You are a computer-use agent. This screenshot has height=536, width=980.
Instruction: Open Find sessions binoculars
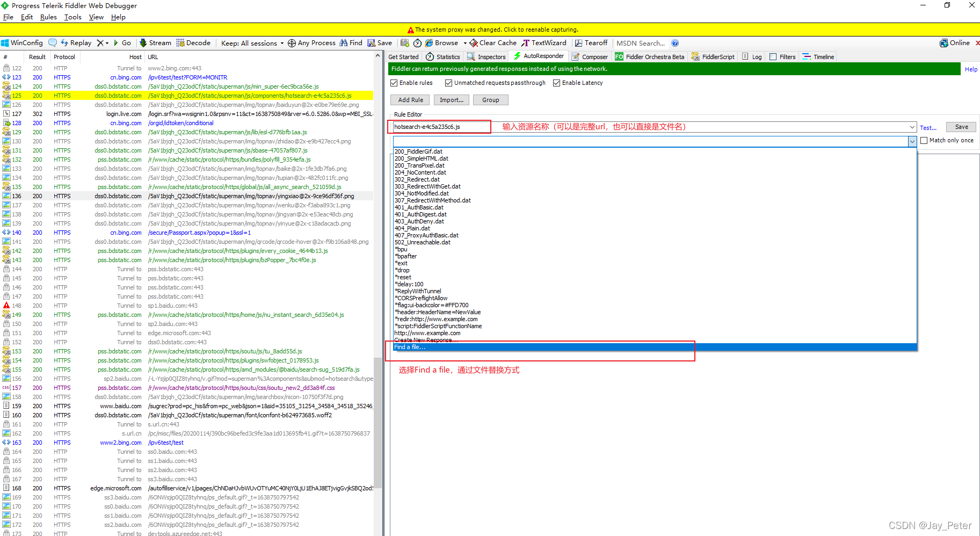pos(351,43)
